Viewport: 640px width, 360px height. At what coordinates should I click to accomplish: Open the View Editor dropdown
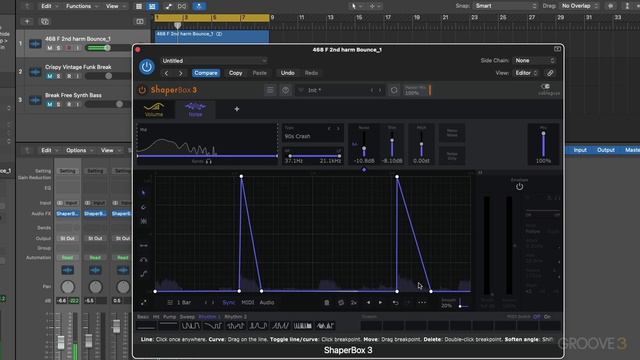pyautogui.click(x=526, y=73)
